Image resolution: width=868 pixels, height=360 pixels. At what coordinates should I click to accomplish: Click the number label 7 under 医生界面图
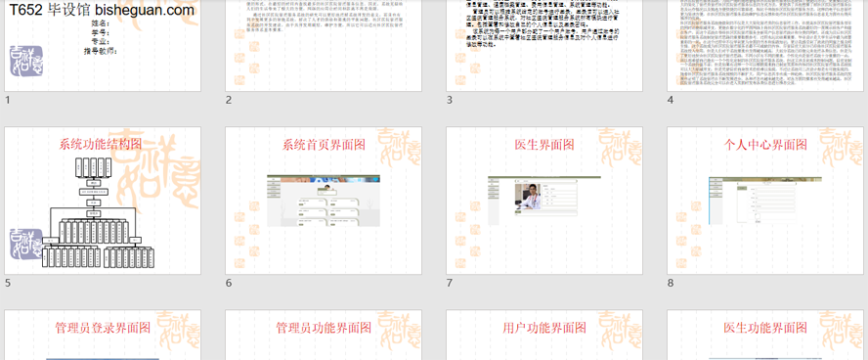click(450, 283)
